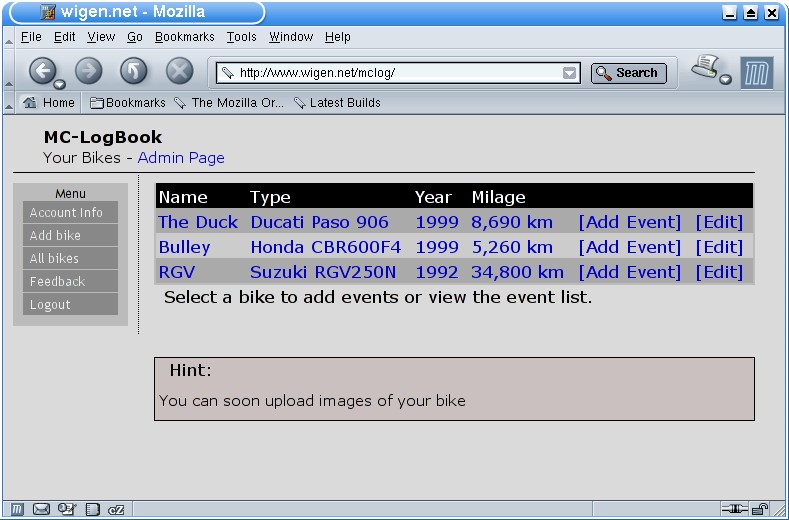The width and height of the screenshot is (789, 520).
Task: Click Add Event for Bulley
Action: coord(629,247)
